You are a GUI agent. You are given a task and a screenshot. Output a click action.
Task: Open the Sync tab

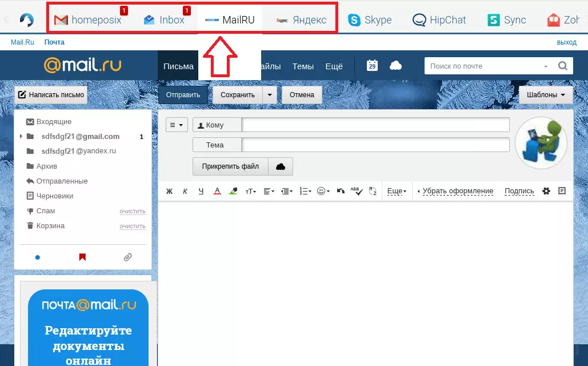click(507, 19)
